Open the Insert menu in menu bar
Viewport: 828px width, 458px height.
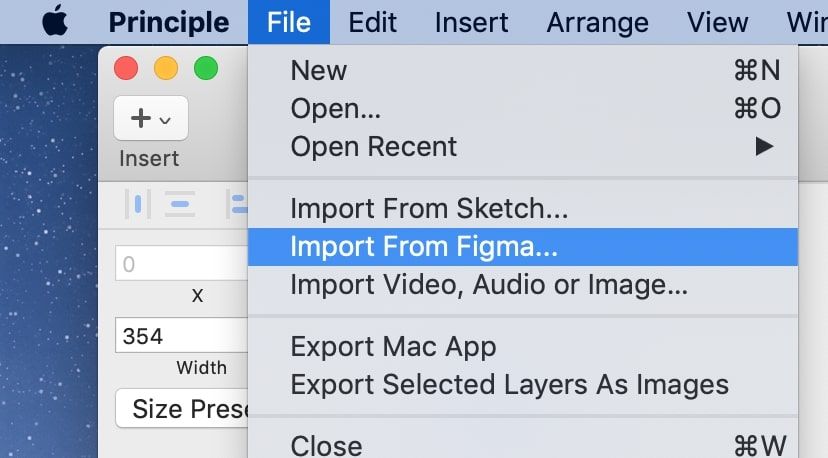point(472,21)
